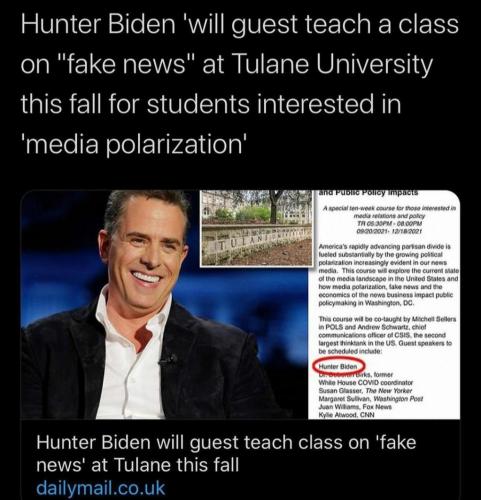Open card headline 'Hunter Biden will guest teach'
The height and width of the screenshot is (500, 481).
pos(226,453)
